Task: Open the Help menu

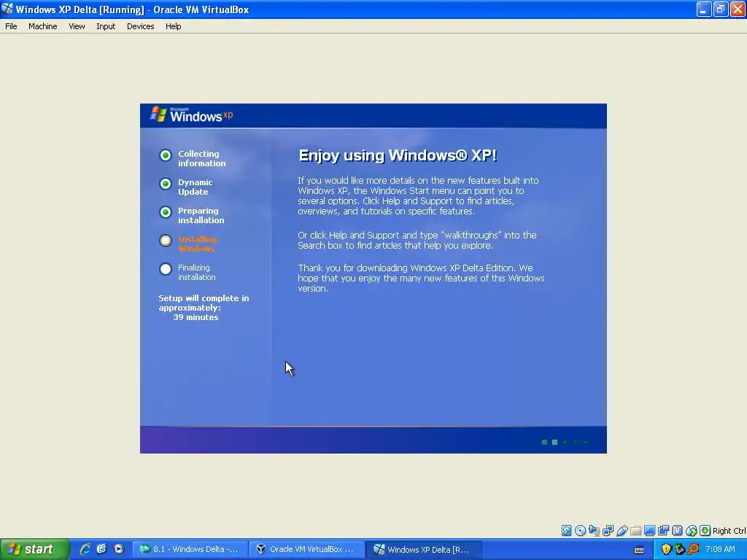Action: click(174, 26)
